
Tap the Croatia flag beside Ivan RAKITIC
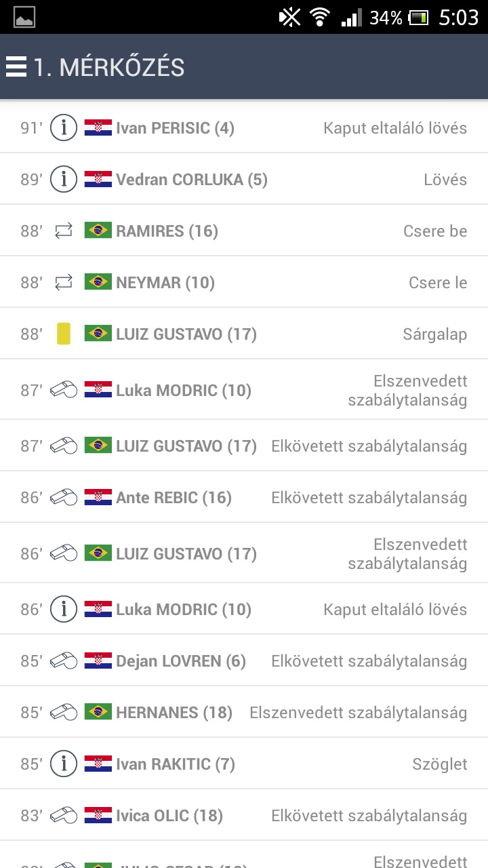tap(98, 764)
